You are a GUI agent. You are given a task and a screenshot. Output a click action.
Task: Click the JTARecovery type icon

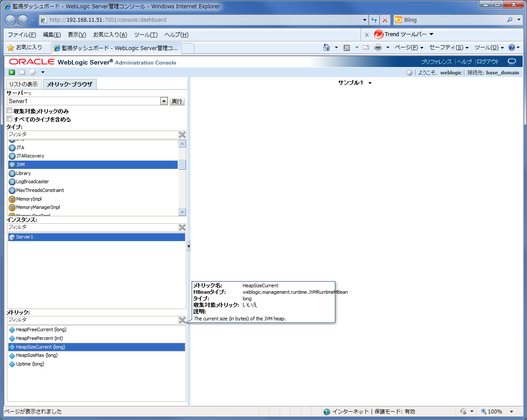(12, 156)
